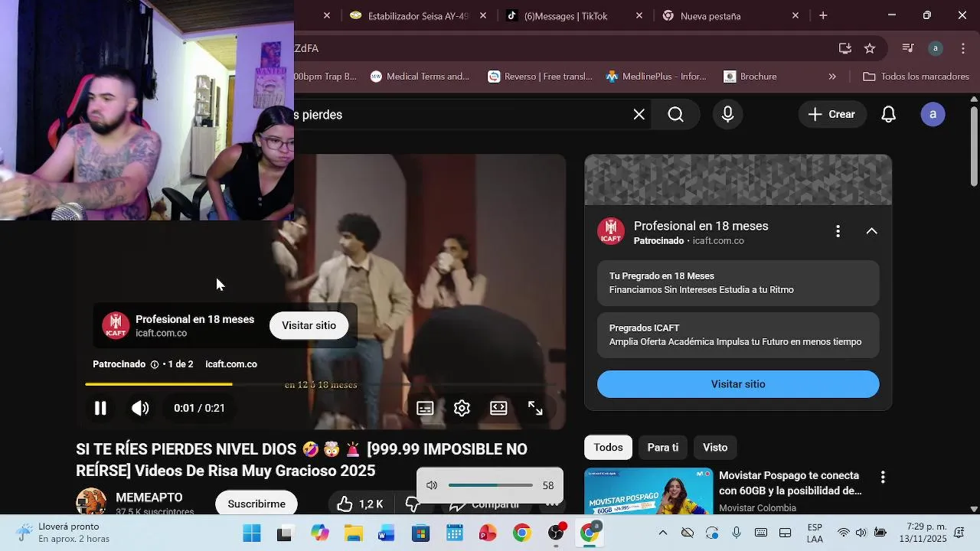Clear the YouTube search box
The width and height of the screenshot is (980, 551).
(x=639, y=115)
